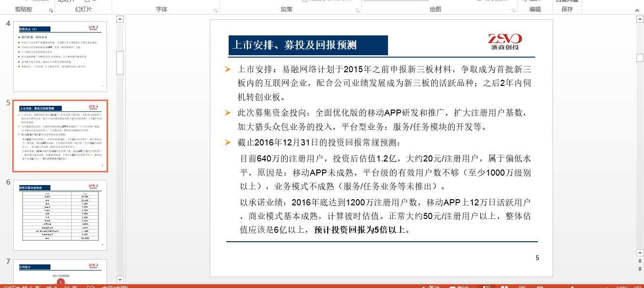Open the 字体 group dialog launcher
The image size is (644, 288).
tap(216, 10)
